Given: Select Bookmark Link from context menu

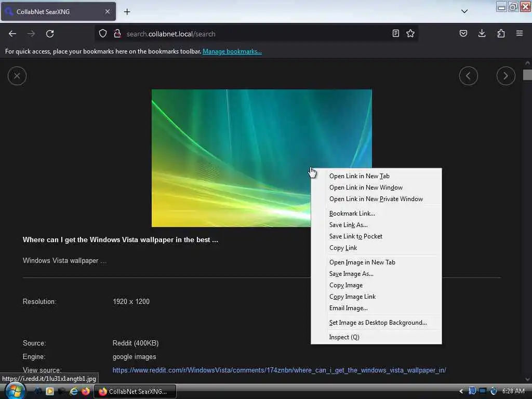Looking at the screenshot, I should 376,214.
